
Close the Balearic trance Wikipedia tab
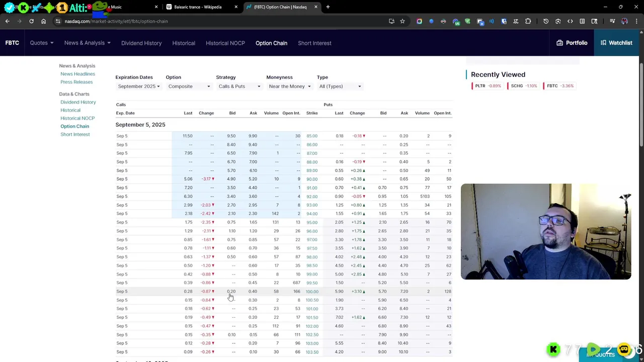(x=236, y=7)
